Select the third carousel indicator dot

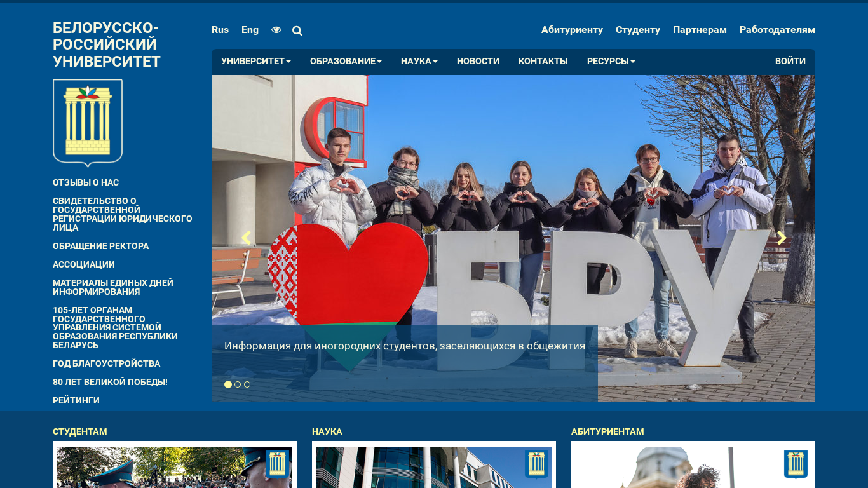pos(247,384)
